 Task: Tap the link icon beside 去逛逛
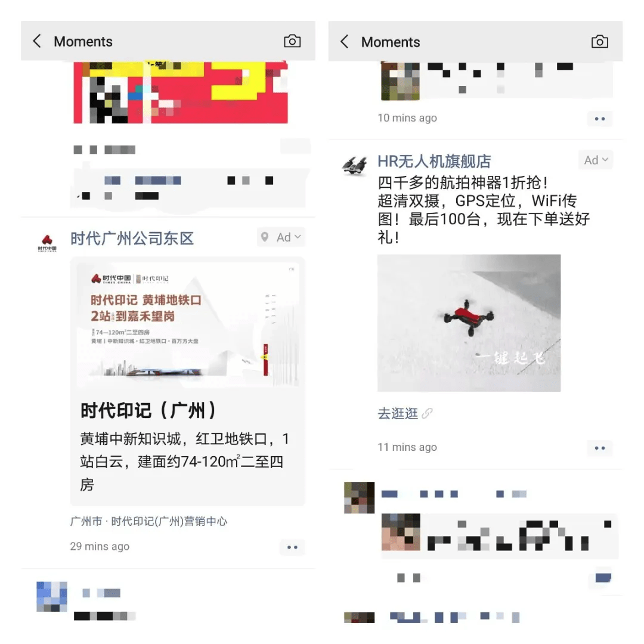point(427,413)
